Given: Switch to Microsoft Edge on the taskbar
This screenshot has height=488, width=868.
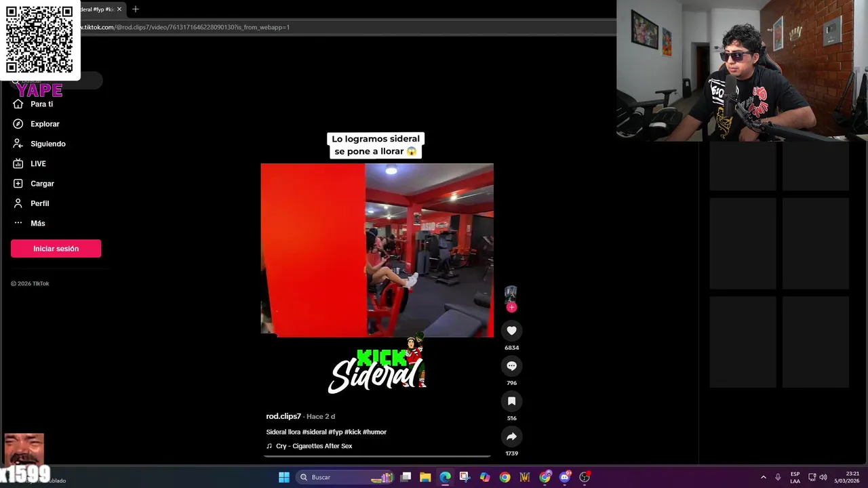Looking at the screenshot, I should click(445, 477).
